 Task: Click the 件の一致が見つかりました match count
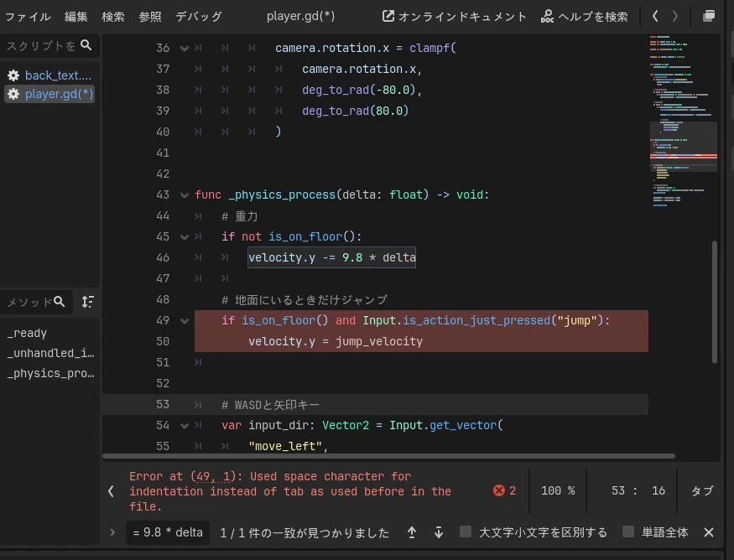(305, 533)
